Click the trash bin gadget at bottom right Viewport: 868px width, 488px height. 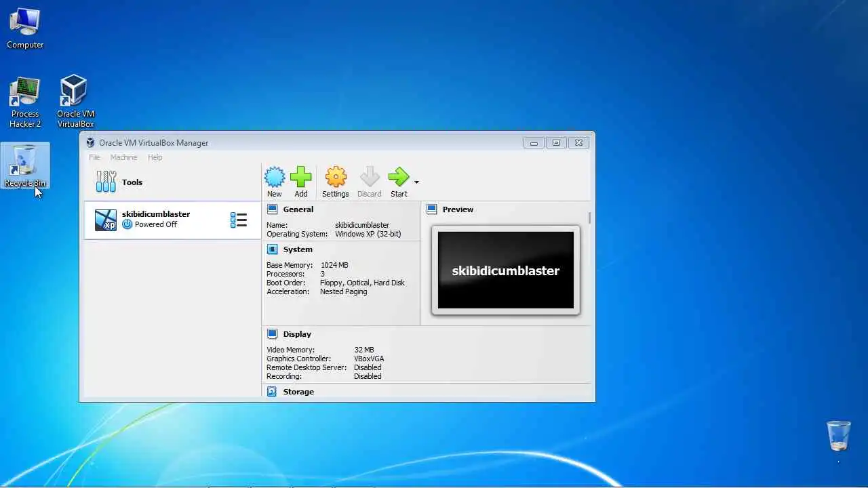[839, 435]
